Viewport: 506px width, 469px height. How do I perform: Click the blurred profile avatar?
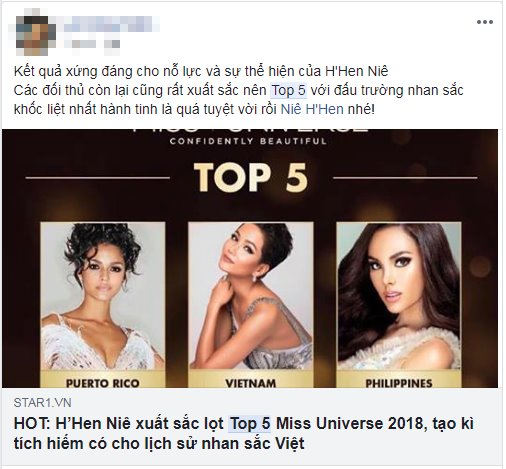pos(36,32)
